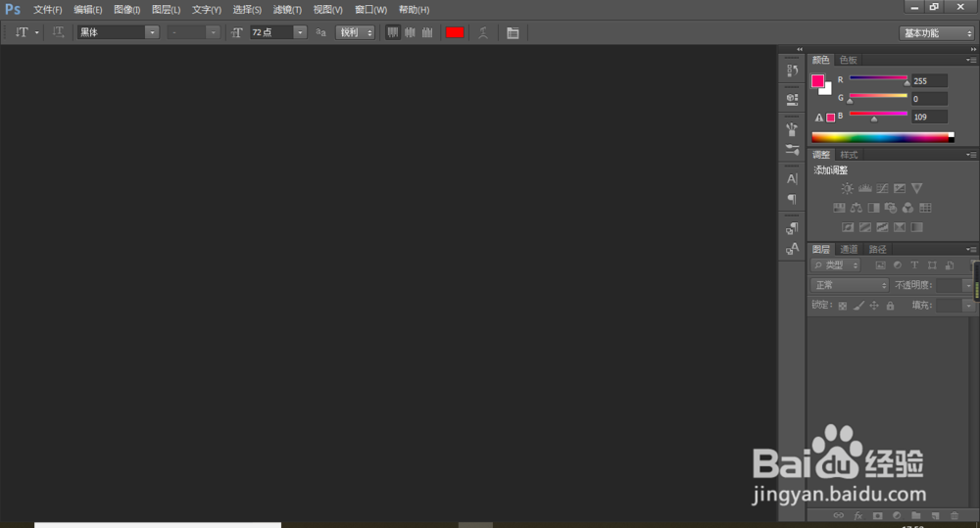The height and width of the screenshot is (528, 980).
Task: Switch to the 色板 swatches tab
Action: click(x=848, y=60)
